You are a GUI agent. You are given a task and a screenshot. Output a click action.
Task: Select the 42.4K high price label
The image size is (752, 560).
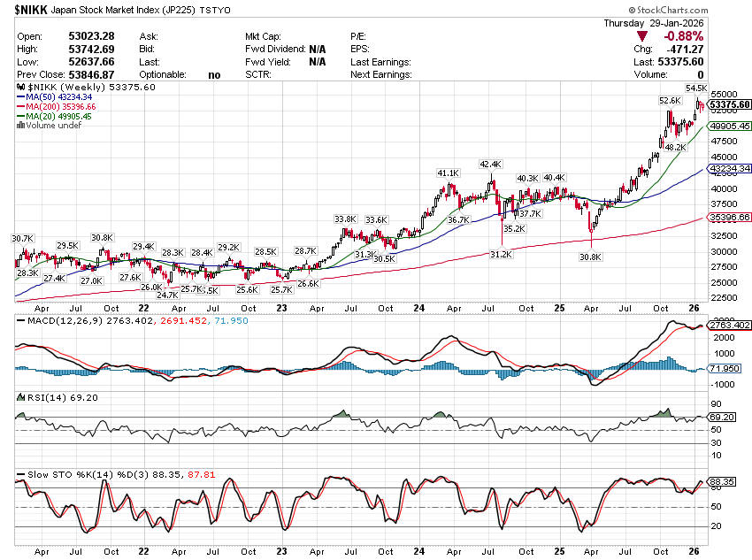(490, 164)
